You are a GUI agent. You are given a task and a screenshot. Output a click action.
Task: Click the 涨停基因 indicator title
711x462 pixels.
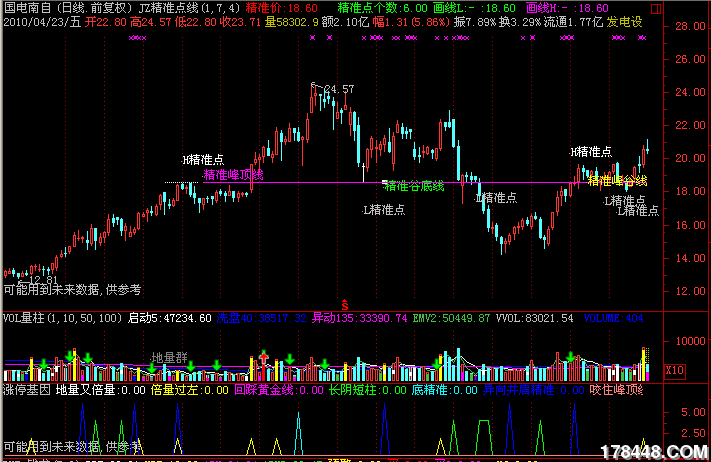coord(27,390)
